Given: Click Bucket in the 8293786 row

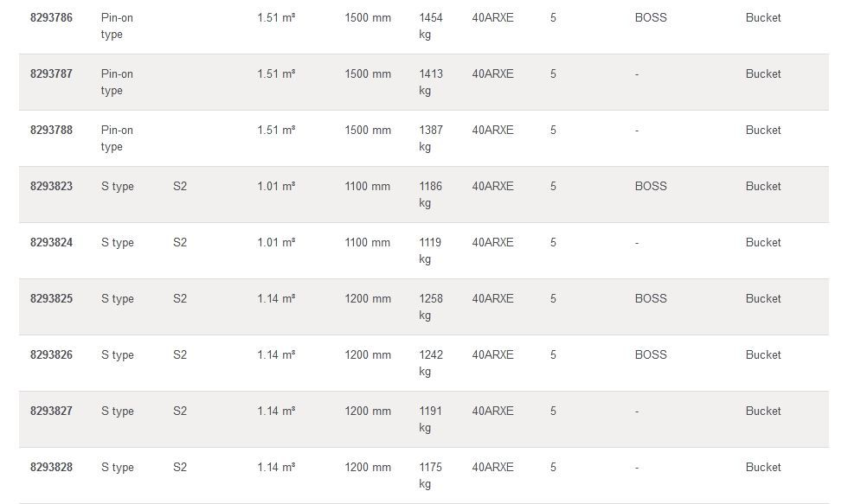Looking at the screenshot, I should point(763,17).
